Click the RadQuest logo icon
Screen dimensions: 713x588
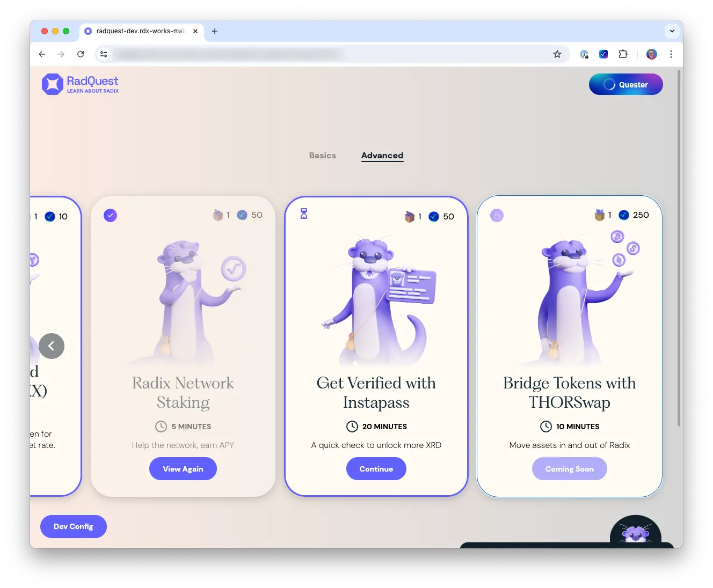pyautogui.click(x=53, y=84)
